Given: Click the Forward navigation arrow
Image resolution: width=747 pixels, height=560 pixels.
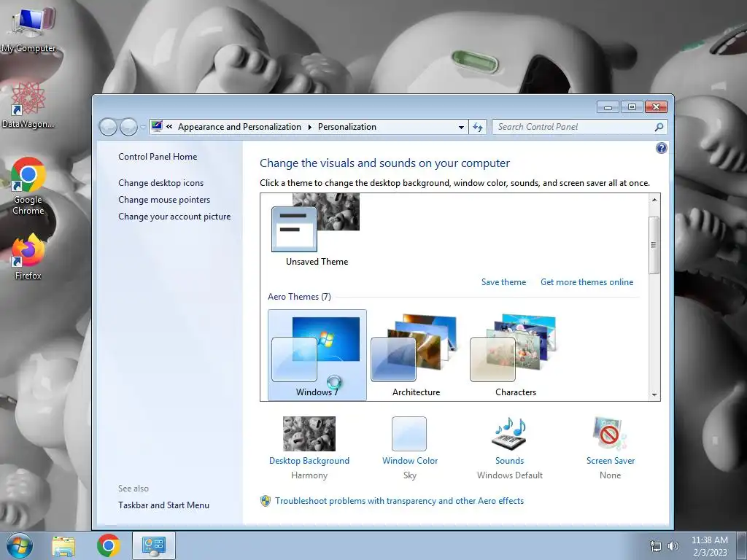Looking at the screenshot, I should click(x=128, y=127).
